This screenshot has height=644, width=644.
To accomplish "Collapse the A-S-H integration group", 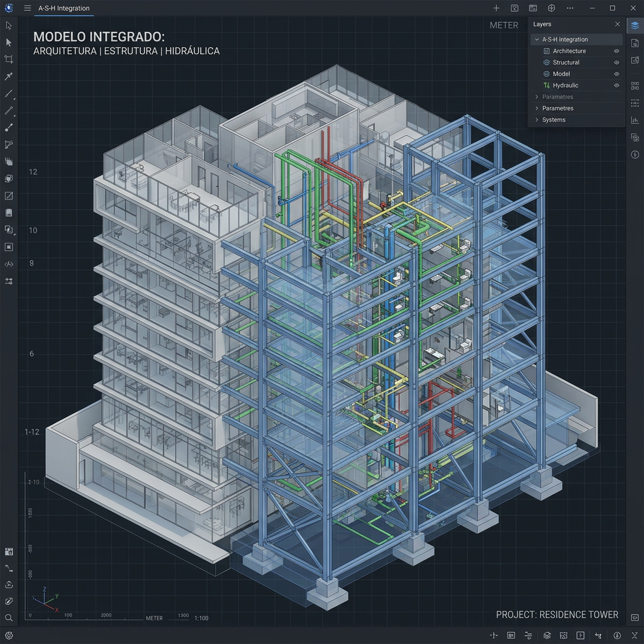I will pos(537,40).
